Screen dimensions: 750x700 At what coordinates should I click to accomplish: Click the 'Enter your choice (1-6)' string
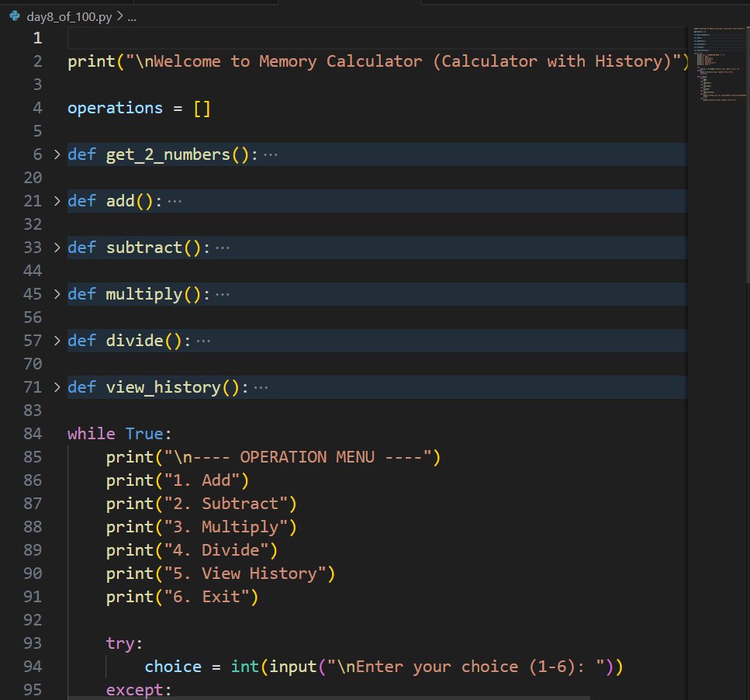(465, 667)
